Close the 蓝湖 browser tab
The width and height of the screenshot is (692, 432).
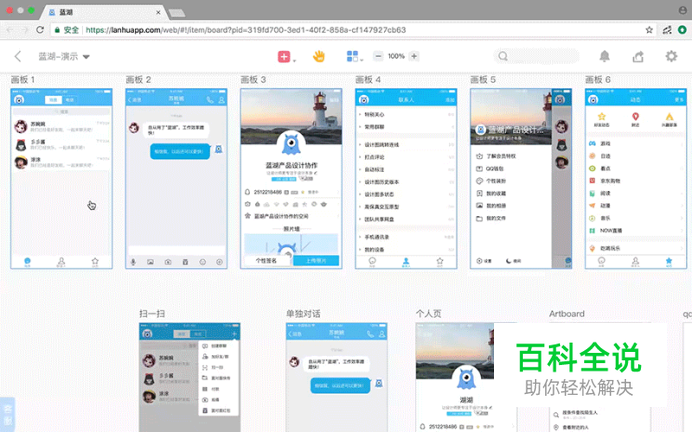158,12
